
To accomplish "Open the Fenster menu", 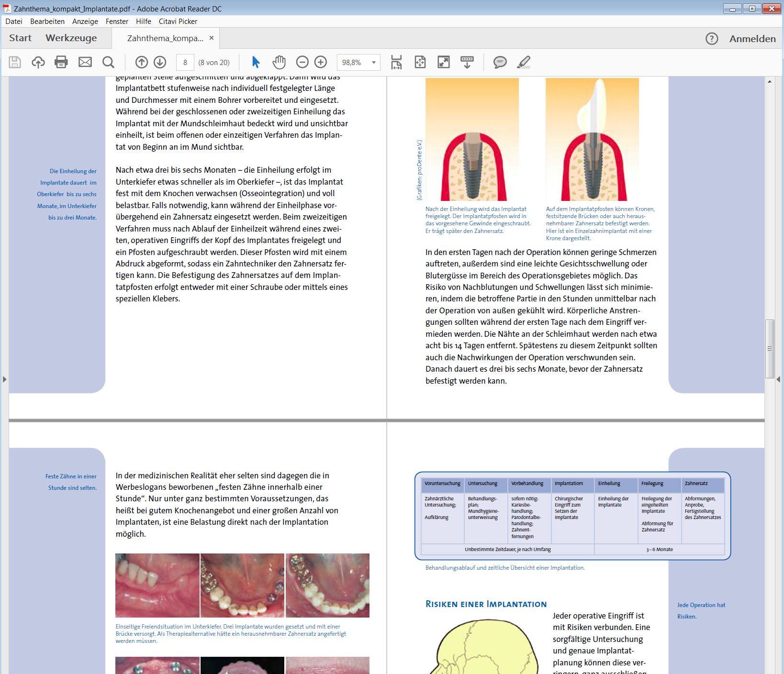I will [117, 22].
